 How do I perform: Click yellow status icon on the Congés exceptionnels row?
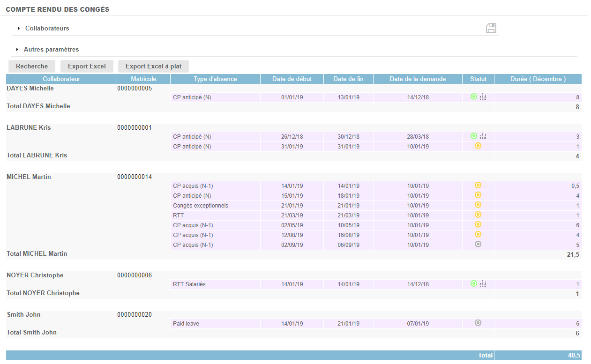tap(478, 205)
